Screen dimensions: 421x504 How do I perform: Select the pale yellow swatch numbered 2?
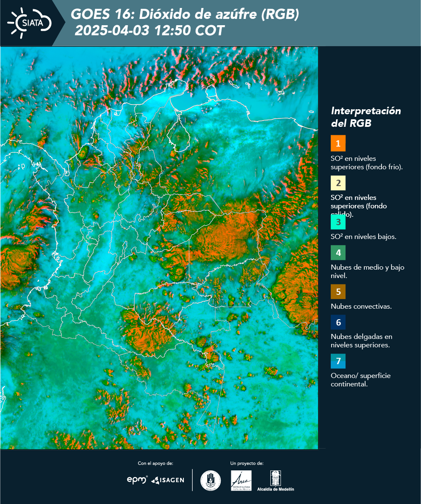click(x=338, y=184)
